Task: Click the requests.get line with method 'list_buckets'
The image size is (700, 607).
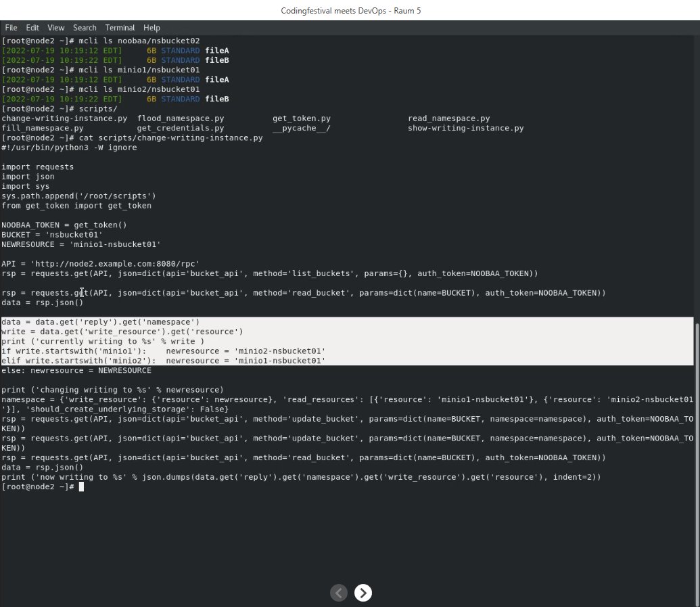Action: click(x=270, y=273)
